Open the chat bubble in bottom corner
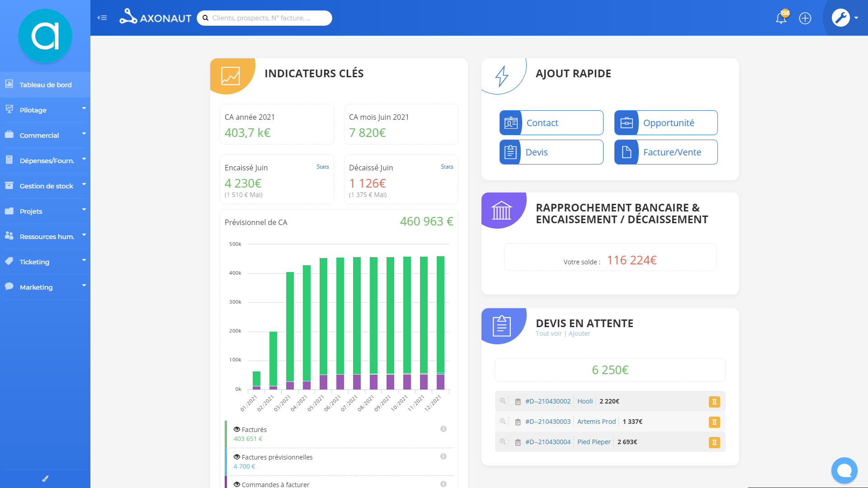 pyautogui.click(x=844, y=470)
